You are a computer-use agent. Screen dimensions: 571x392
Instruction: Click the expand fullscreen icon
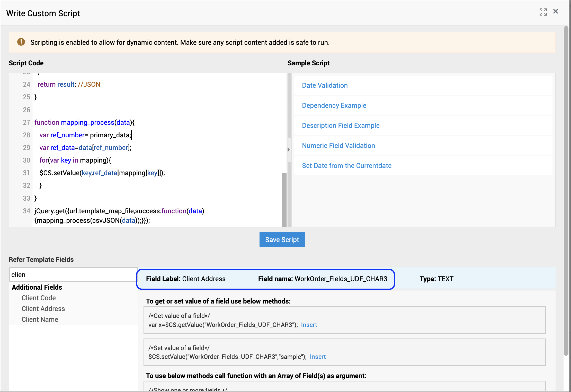[543, 12]
